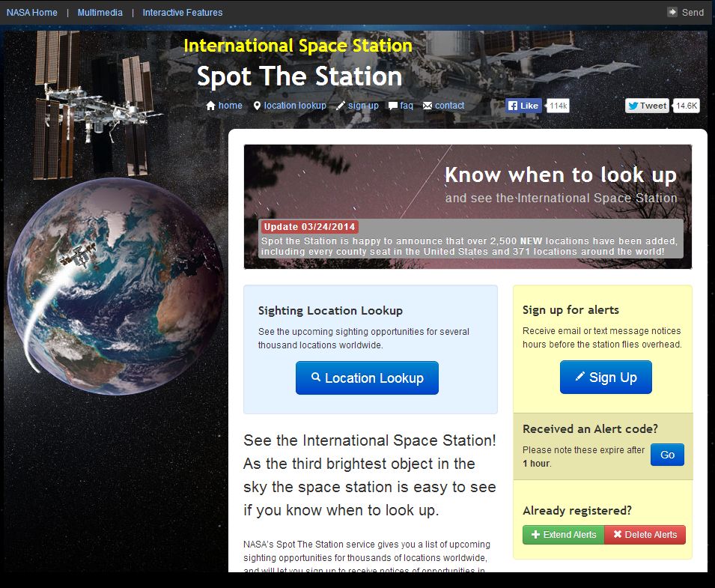Open the NASA Home link

tap(31, 12)
